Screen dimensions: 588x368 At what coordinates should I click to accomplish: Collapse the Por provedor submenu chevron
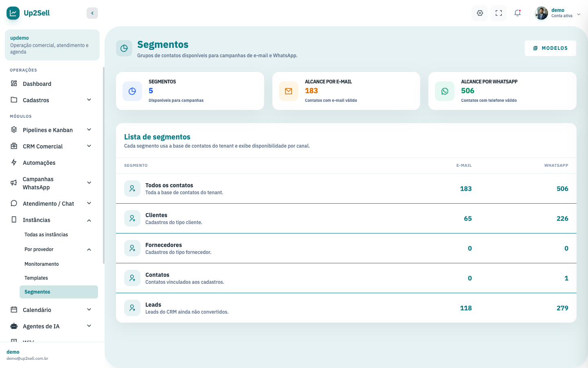click(89, 249)
